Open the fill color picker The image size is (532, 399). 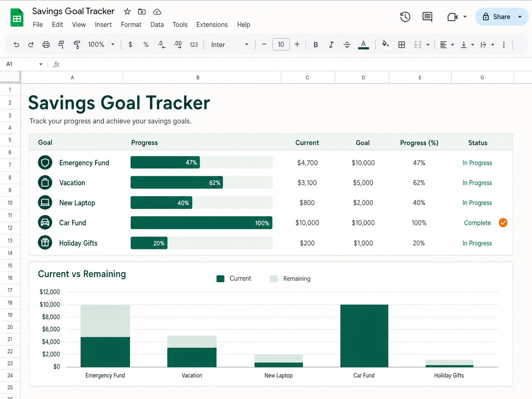(385, 44)
